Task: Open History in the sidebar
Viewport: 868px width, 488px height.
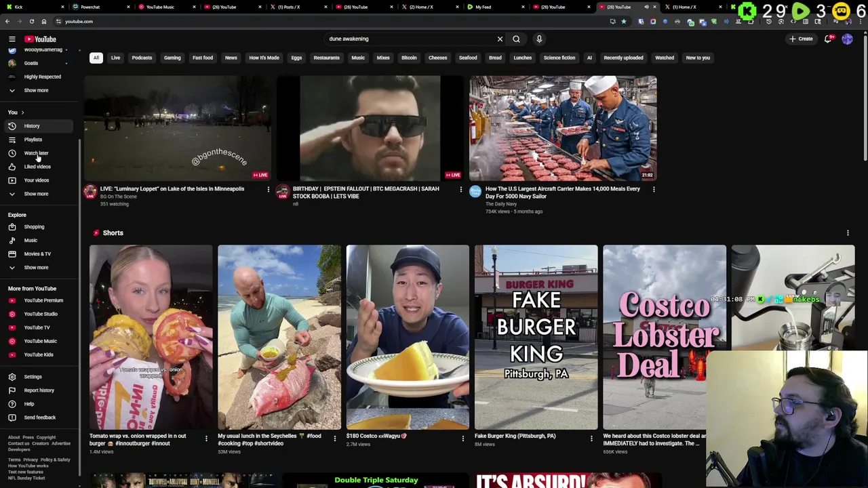Action: pyautogui.click(x=39, y=126)
